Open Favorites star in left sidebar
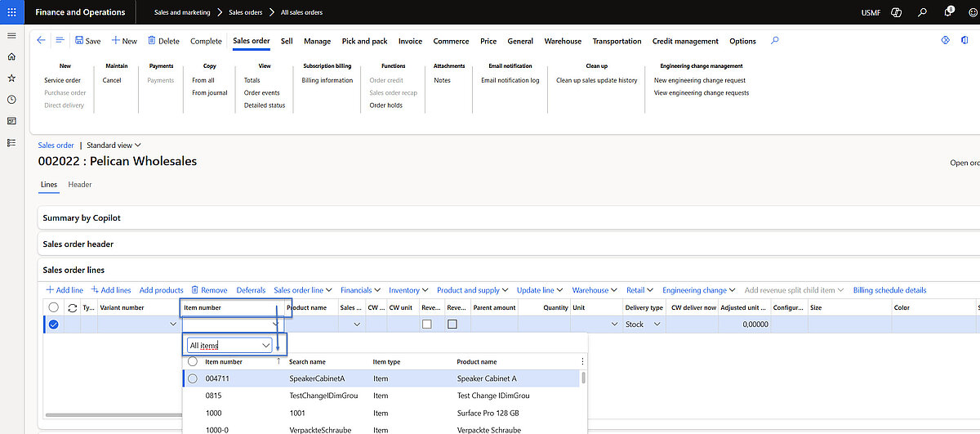 (x=11, y=78)
